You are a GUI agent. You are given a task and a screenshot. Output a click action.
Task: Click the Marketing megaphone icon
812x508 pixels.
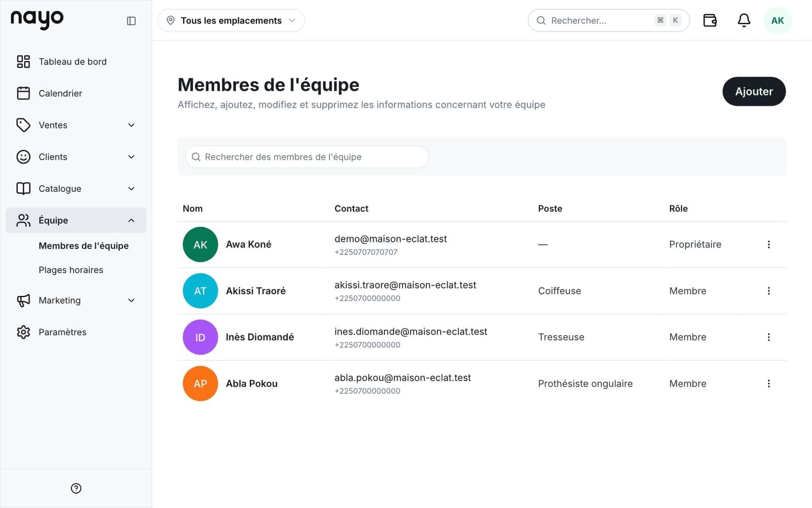pyautogui.click(x=23, y=300)
